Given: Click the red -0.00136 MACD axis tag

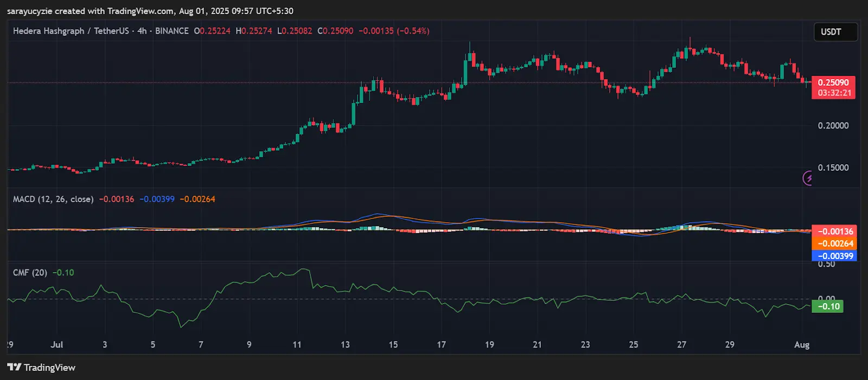Looking at the screenshot, I should click(834, 231).
